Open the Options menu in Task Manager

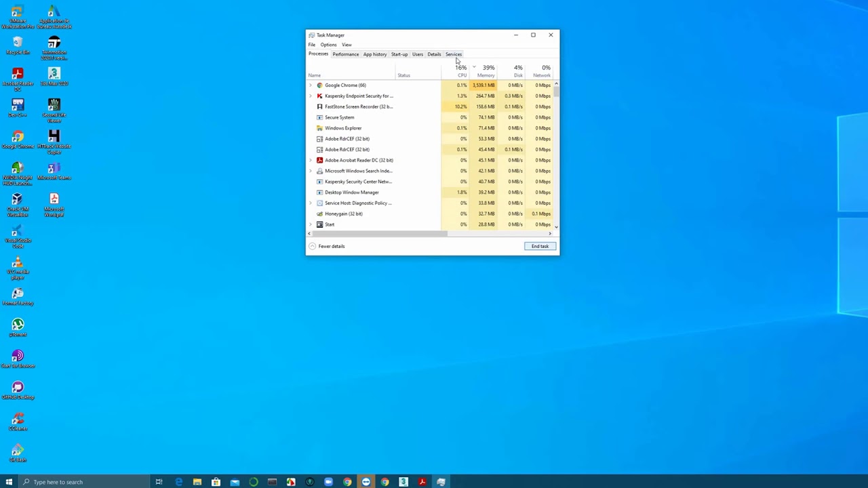[x=328, y=45]
